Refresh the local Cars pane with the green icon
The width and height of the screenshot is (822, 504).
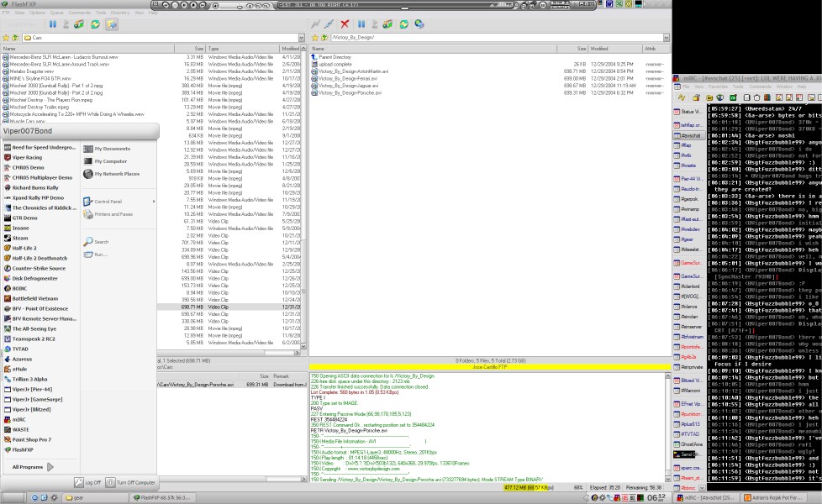click(x=95, y=24)
